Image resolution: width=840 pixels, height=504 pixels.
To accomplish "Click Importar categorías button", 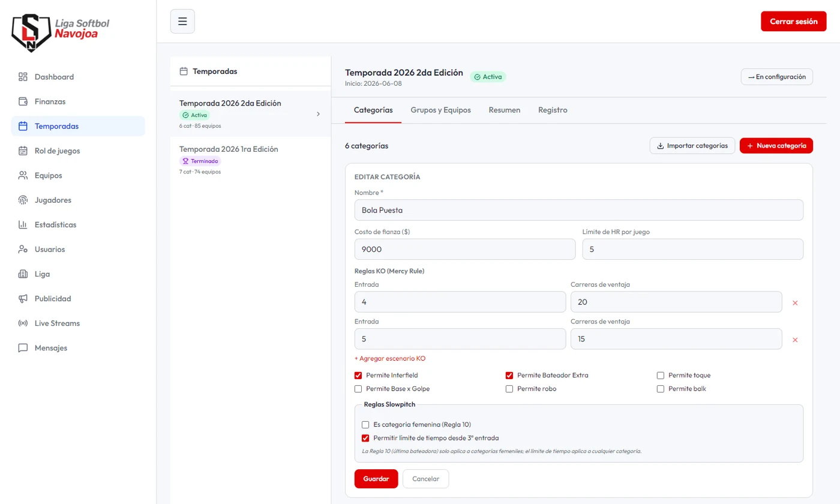I will [692, 146].
